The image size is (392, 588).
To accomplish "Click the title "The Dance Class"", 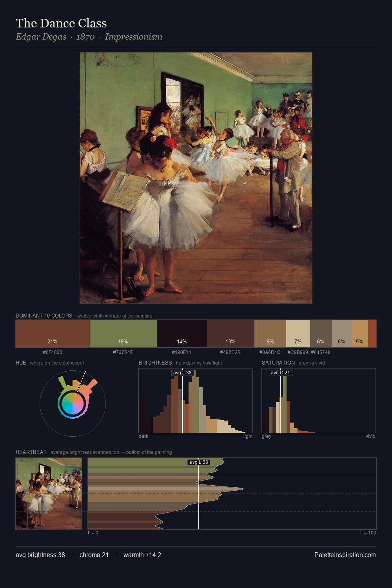I will [61, 23].
